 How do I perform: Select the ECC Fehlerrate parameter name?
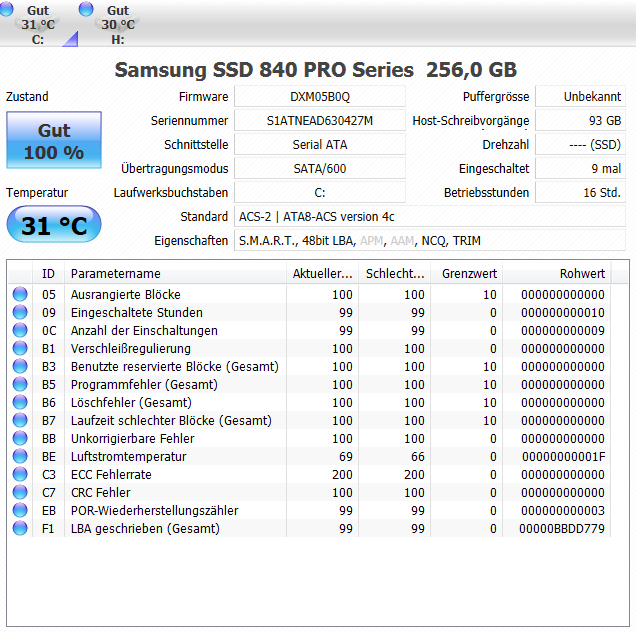tap(111, 474)
